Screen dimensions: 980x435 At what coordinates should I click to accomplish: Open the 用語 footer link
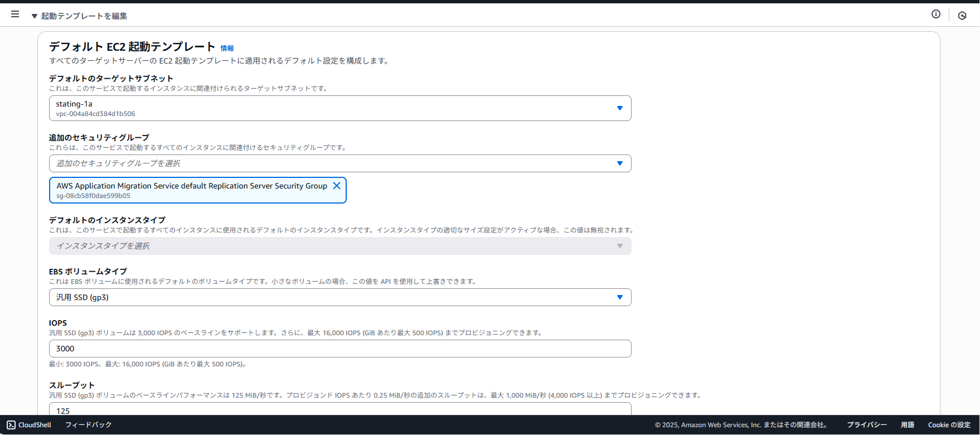[x=908, y=425]
